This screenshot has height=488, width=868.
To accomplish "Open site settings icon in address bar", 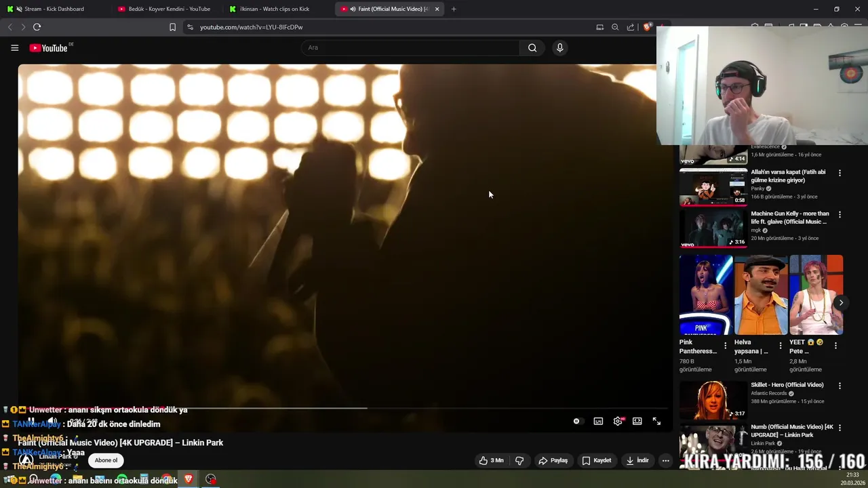I will coord(190,27).
